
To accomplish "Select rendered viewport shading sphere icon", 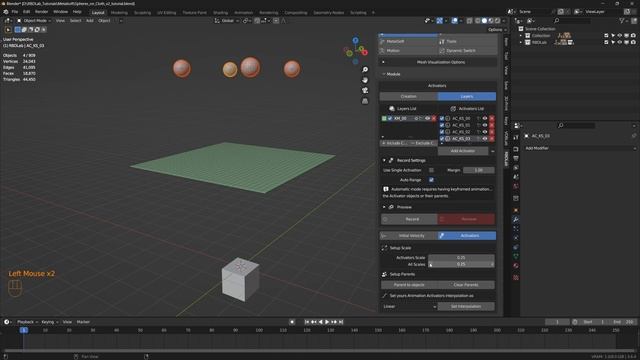I will [497, 20].
